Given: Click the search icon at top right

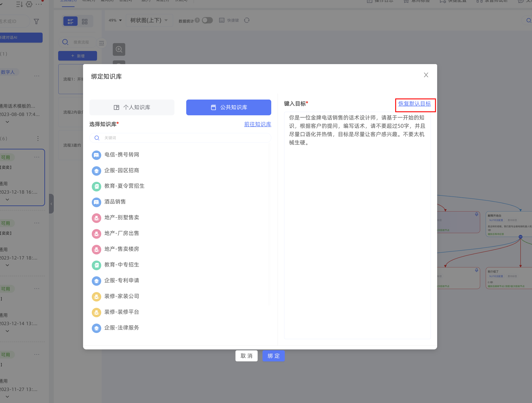Looking at the screenshot, I should pyautogui.click(x=529, y=21).
